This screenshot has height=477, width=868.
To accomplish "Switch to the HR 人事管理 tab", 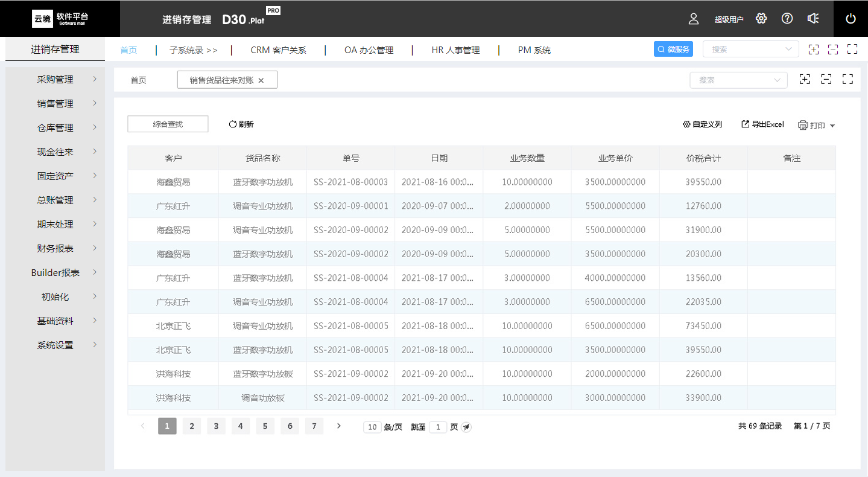I will pyautogui.click(x=455, y=50).
